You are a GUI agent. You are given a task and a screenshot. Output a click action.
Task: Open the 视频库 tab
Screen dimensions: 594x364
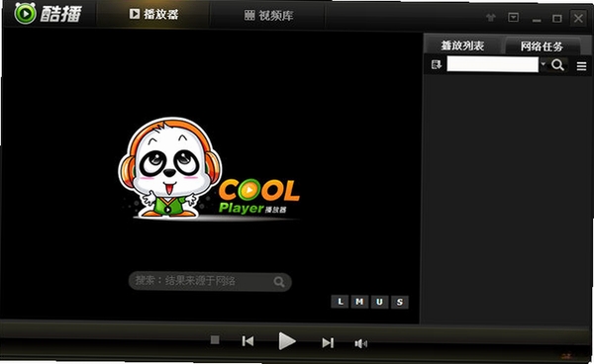point(268,16)
